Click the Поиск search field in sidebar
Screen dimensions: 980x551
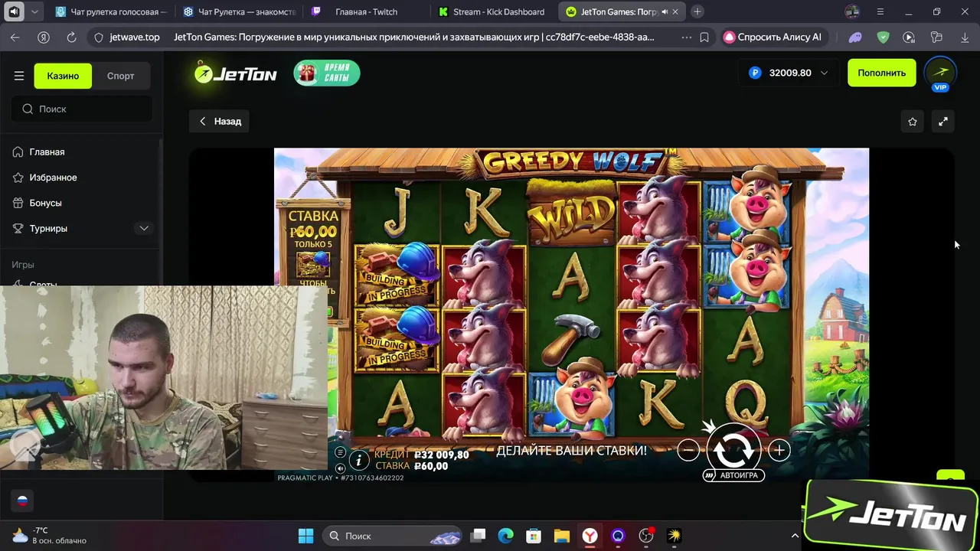tap(82, 109)
